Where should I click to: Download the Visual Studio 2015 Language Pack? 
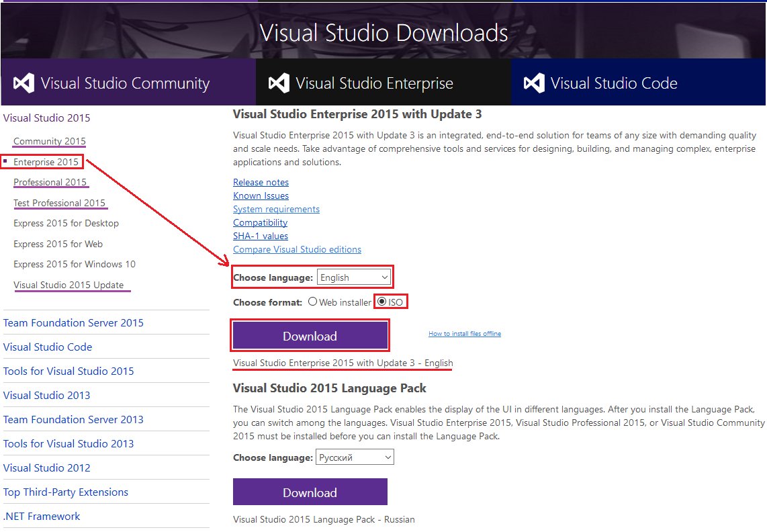point(310,492)
